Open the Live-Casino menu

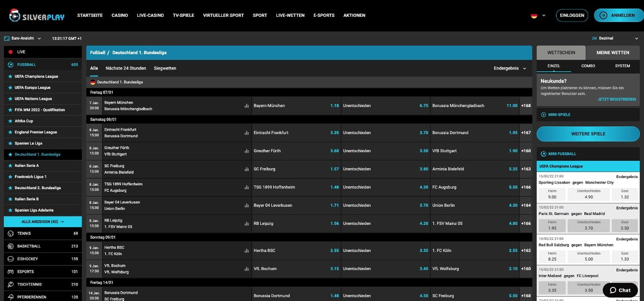(x=150, y=15)
